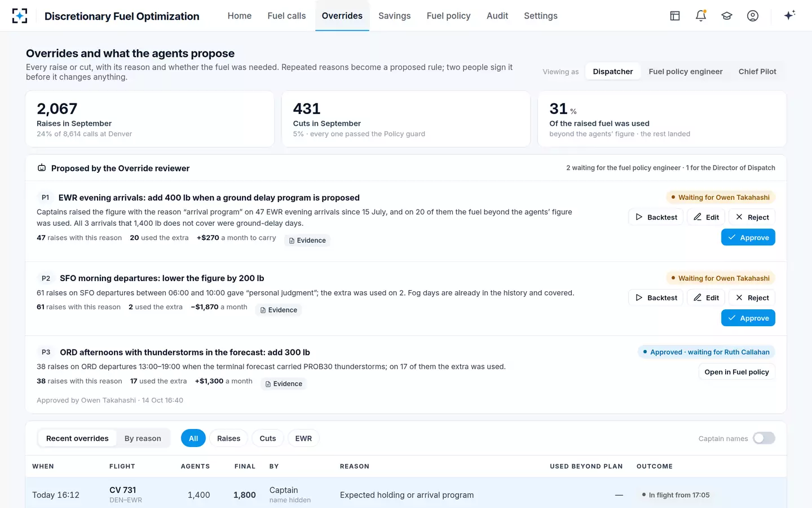Open the layout panel icon in header

[675, 16]
